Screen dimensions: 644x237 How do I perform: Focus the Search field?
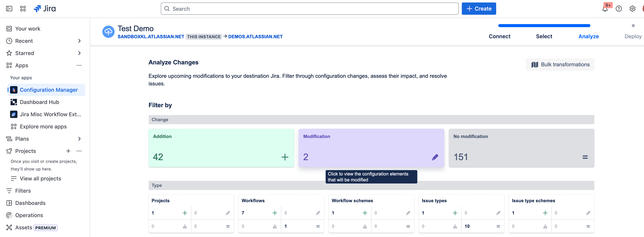coord(310,9)
